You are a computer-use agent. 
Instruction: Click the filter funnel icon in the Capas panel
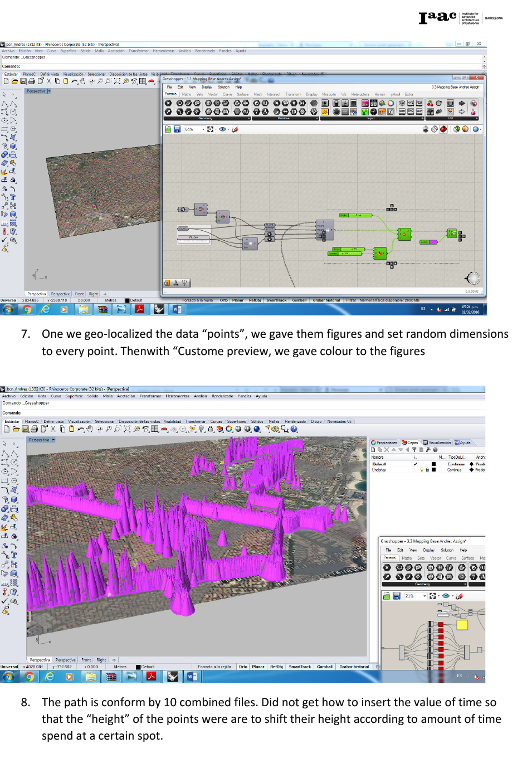tap(414, 449)
